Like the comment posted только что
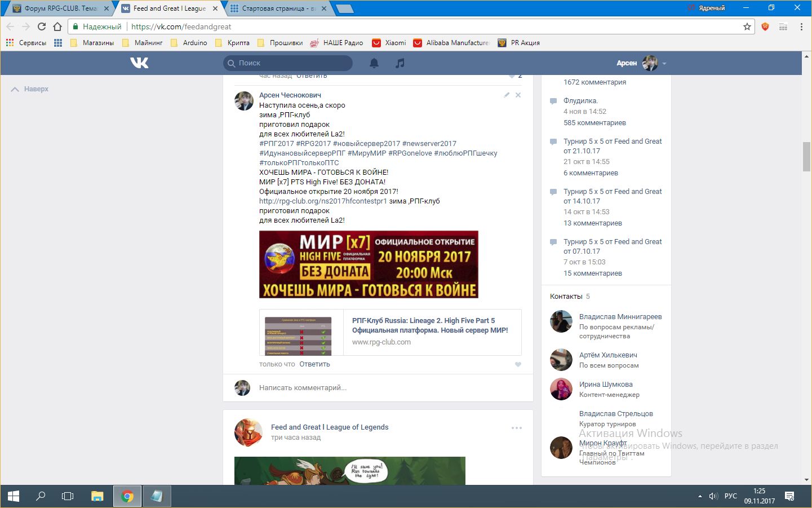This screenshot has height=508, width=812. pos(518,364)
